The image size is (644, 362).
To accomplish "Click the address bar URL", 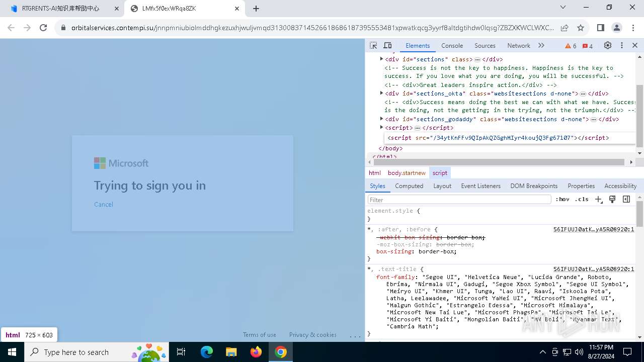I will [x=312, y=28].
